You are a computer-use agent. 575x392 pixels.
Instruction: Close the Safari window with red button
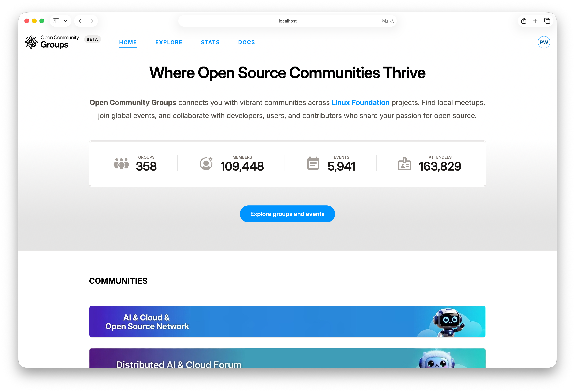coord(27,21)
